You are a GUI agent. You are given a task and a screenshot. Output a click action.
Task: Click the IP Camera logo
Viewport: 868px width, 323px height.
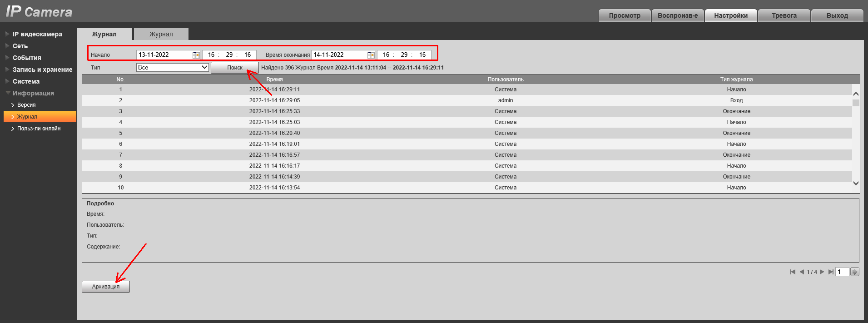[39, 11]
